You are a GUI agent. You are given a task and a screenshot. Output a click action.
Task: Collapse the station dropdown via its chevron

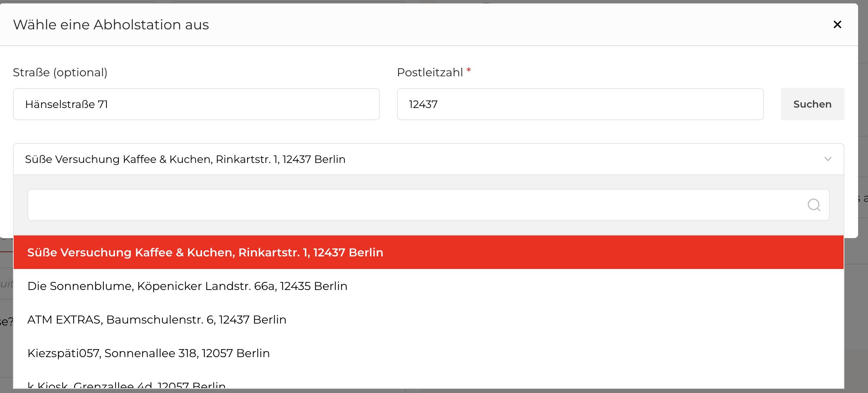(x=828, y=159)
